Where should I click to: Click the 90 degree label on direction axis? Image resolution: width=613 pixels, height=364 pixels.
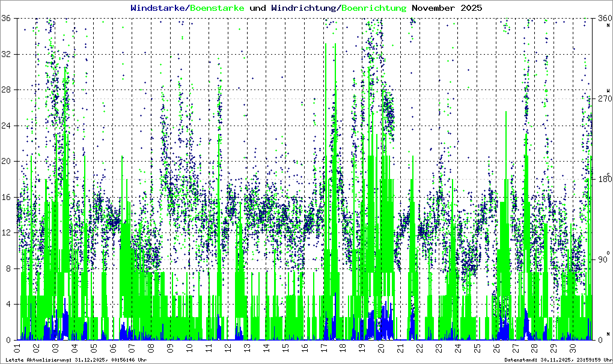tap(602, 259)
